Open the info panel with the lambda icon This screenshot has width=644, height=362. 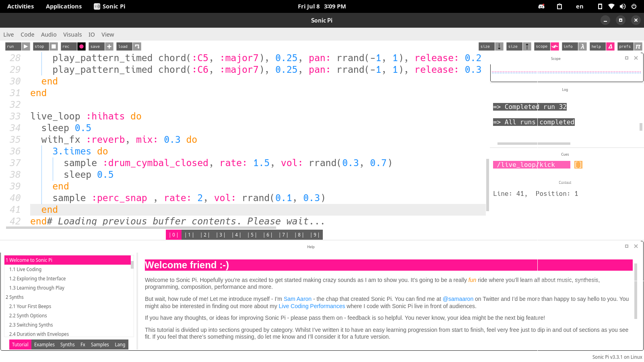[582, 46]
